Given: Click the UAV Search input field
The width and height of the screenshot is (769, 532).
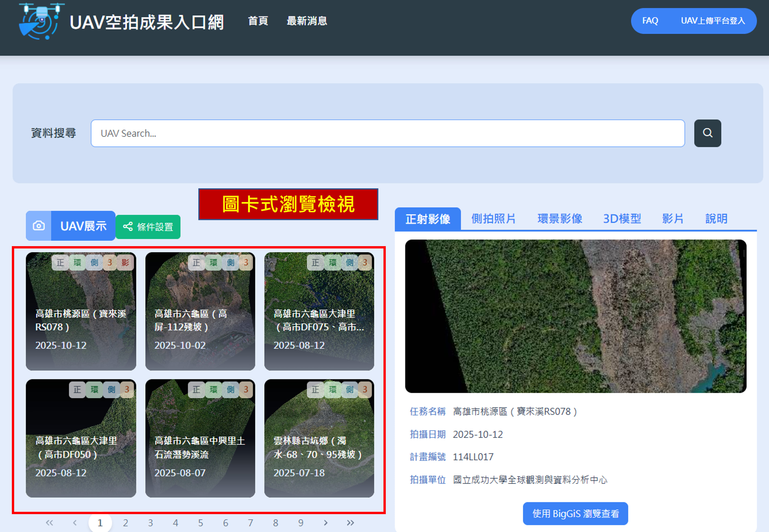Looking at the screenshot, I should [x=387, y=133].
